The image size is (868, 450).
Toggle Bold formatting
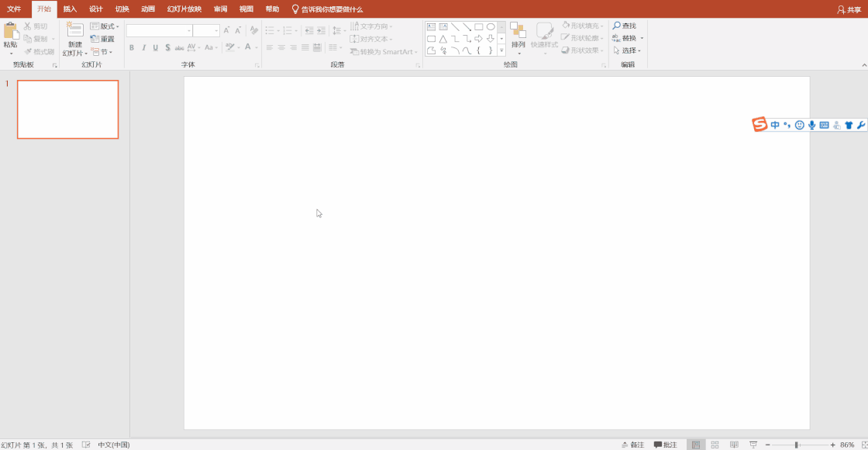[133, 47]
